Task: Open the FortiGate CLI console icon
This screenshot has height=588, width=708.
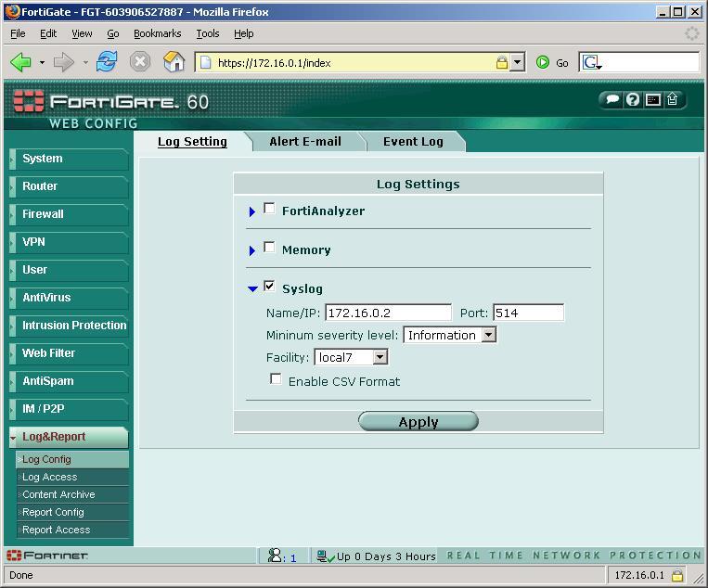Action: click(652, 99)
